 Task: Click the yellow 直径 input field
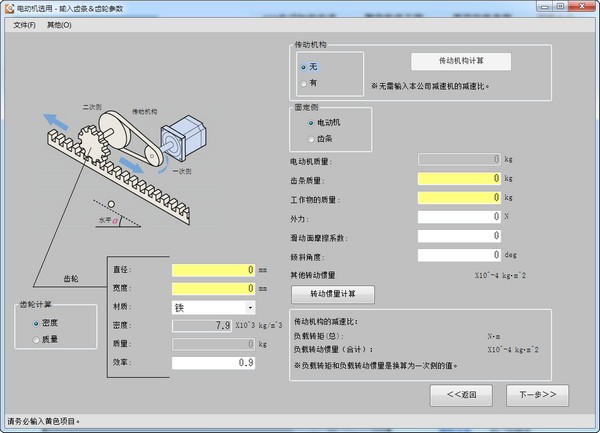pos(213,270)
